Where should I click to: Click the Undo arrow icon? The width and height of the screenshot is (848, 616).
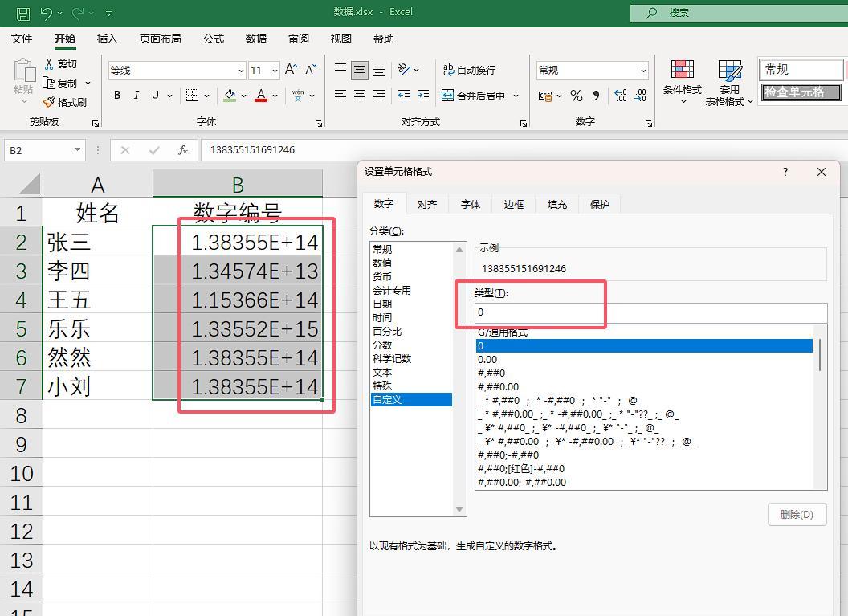coord(47,13)
